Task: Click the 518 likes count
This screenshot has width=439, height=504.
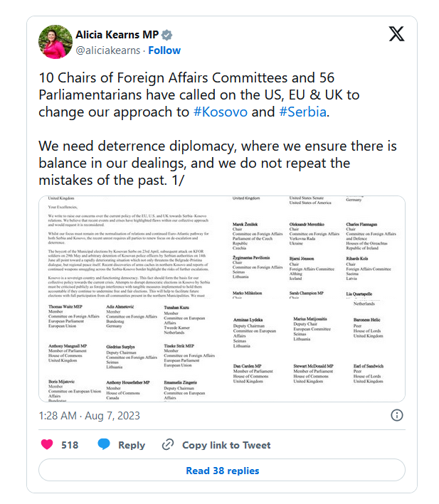Action: point(70,445)
